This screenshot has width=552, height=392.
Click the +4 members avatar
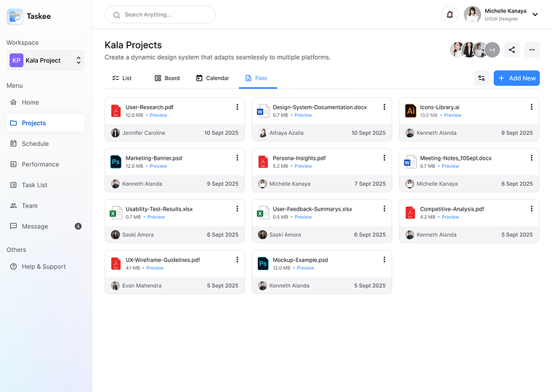pos(492,50)
